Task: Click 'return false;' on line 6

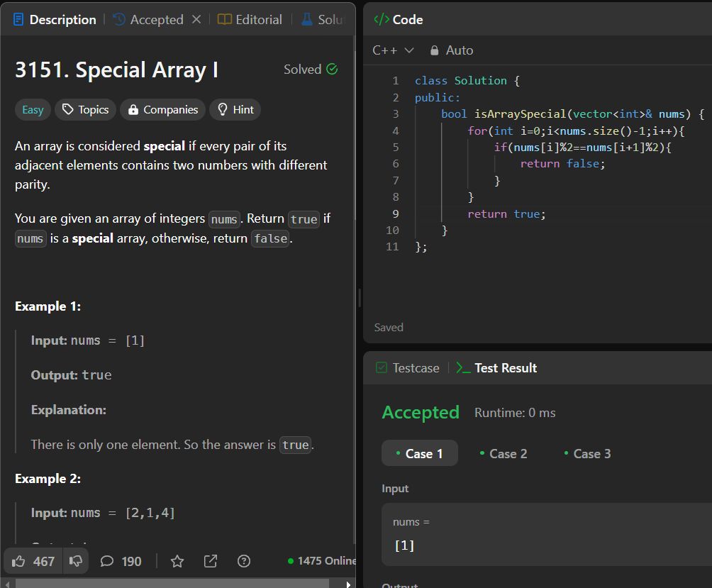Action: click(562, 163)
